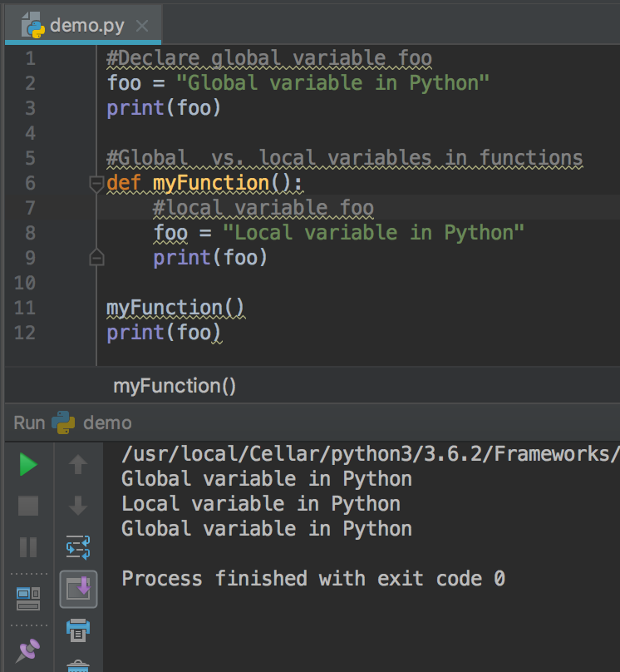
Task: Click fold end marker at line 9
Action: click(96, 258)
